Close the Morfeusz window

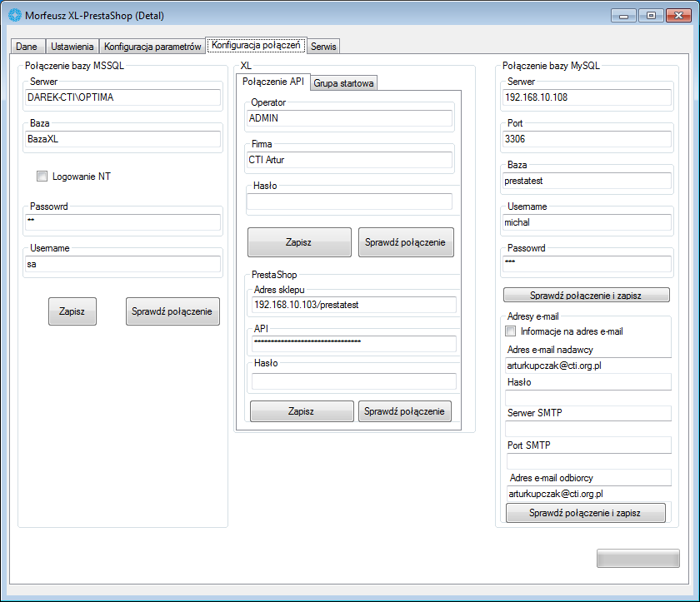pyautogui.click(x=678, y=16)
